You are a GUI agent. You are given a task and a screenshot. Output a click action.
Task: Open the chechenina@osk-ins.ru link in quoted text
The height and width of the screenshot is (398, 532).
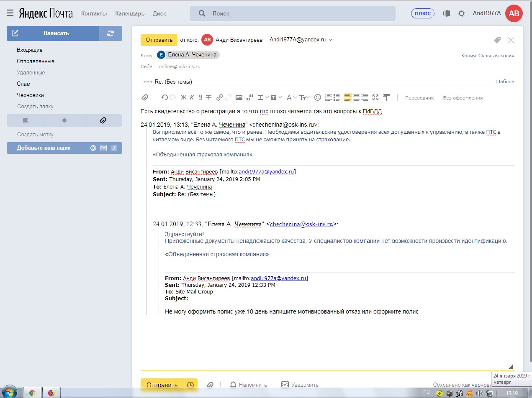301,225
